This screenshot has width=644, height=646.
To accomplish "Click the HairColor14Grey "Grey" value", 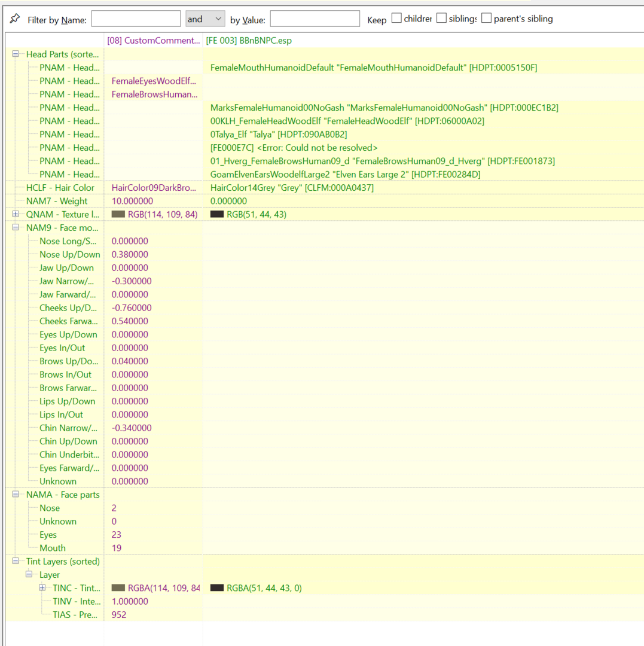I will (x=292, y=188).
